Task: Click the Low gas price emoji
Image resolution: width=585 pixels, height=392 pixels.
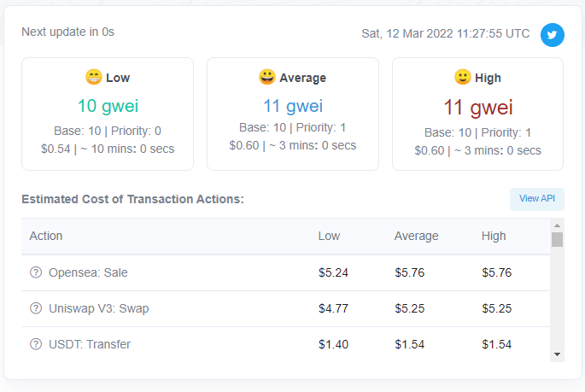Action: [x=94, y=78]
